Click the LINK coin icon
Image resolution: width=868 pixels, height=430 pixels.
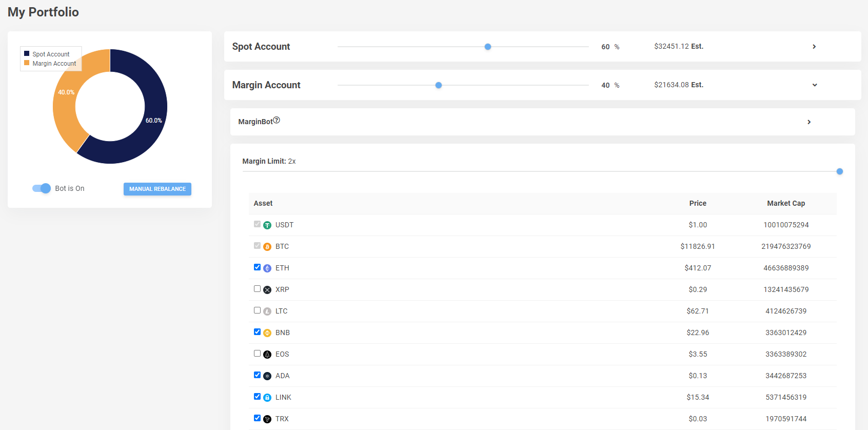[267, 398]
